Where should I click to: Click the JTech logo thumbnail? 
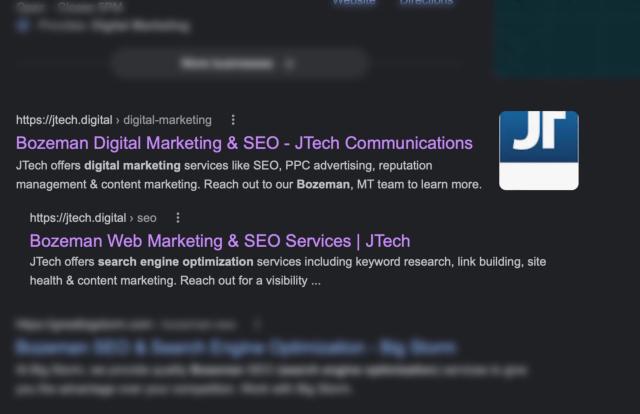point(538,150)
